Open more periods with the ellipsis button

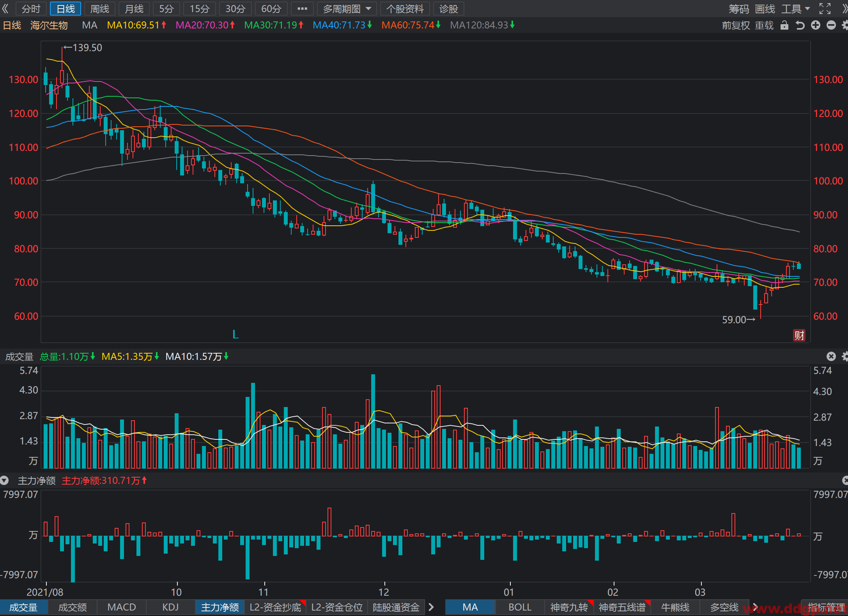[x=302, y=9]
